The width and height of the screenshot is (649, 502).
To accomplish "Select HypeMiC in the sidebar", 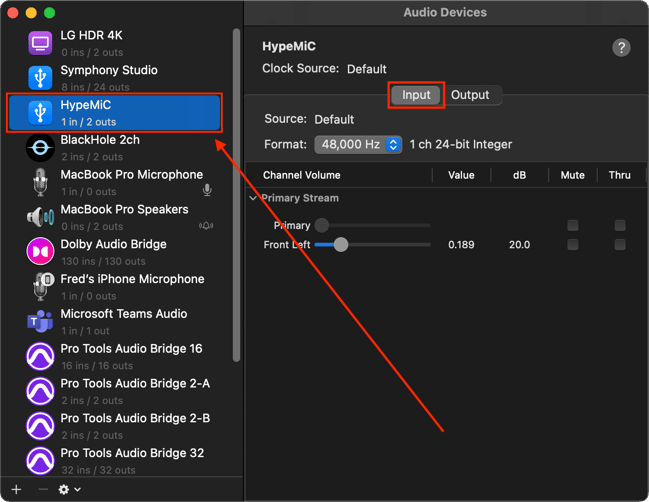I will pyautogui.click(x=115, y=113).
